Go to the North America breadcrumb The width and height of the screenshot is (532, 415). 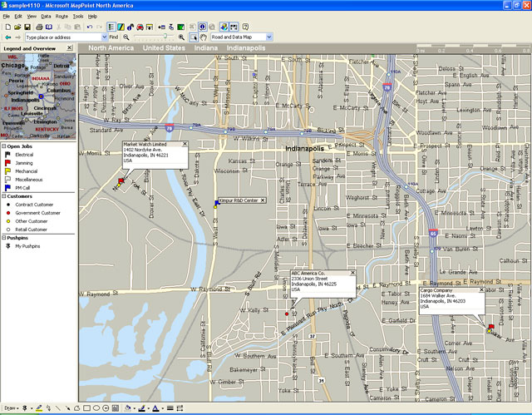tap(111, 48)
